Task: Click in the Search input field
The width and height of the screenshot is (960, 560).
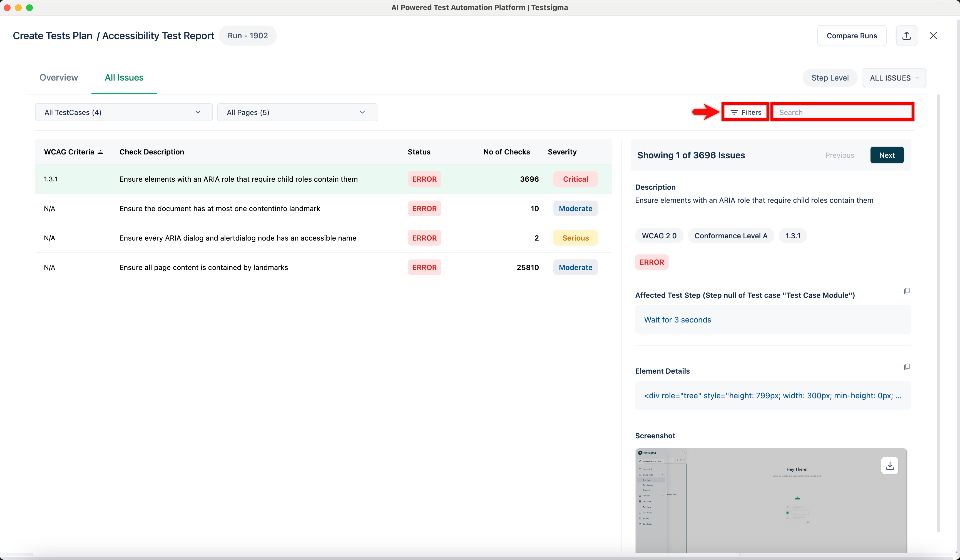Action: (x=842, y=112)
